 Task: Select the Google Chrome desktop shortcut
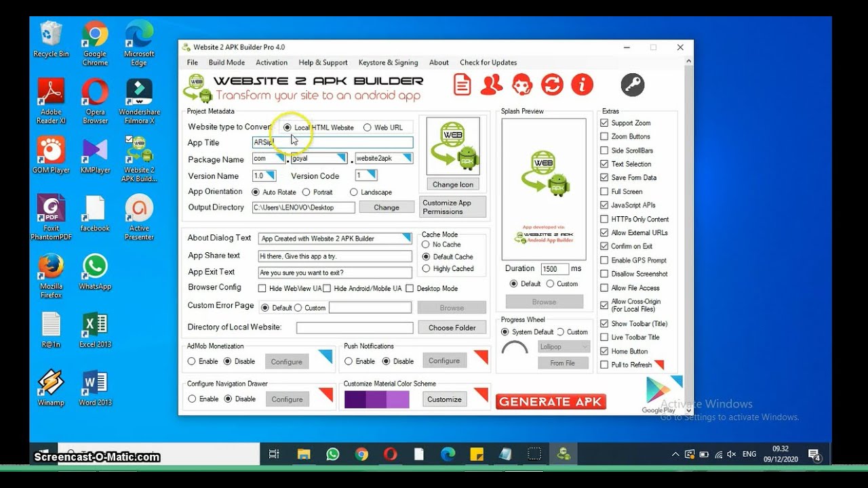tap(95, 43)
